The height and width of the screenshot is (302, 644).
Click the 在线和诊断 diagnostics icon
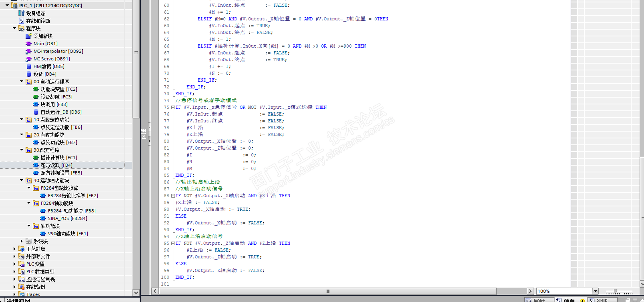pos(22,21)
